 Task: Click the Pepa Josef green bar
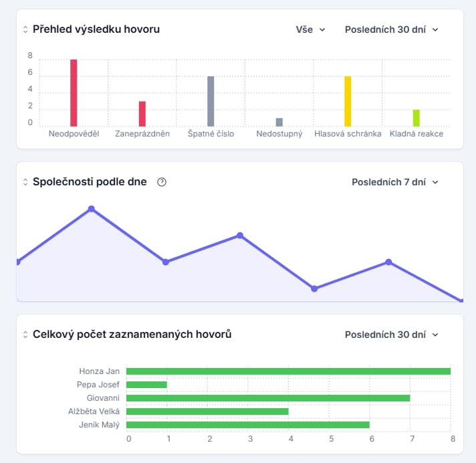(x=146, y=385)
